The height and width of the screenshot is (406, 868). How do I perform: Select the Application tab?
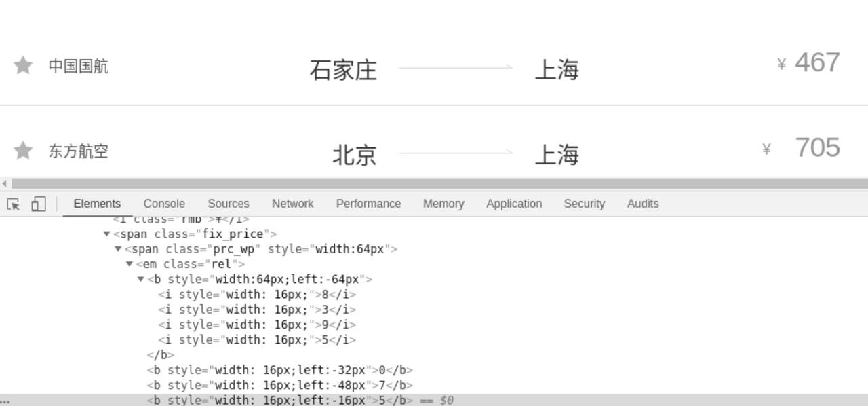tap(513, 204)
